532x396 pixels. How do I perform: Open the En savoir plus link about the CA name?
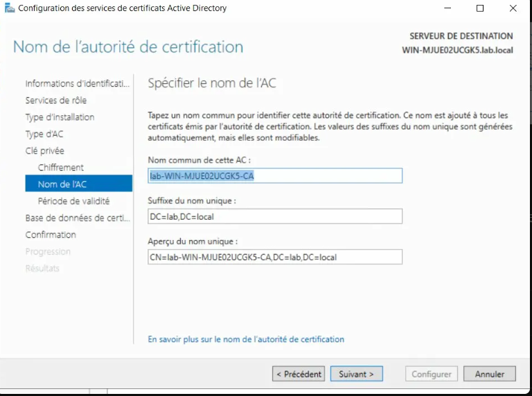click(246, 339)
